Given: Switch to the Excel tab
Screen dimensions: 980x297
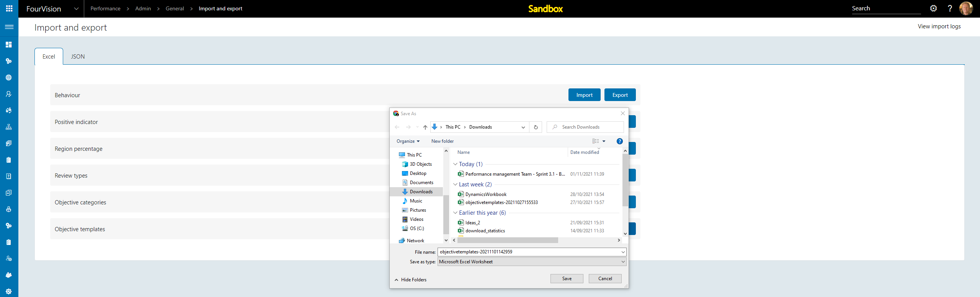Looking at the screenshot, I should click(x=49, y=57).
